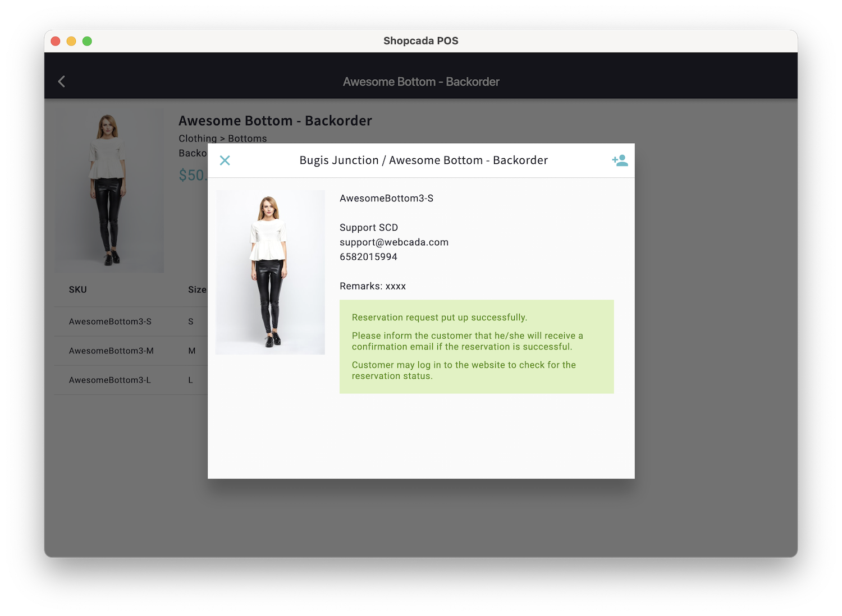Click the AwesomeBottom3-S SKU text in the dialog
This screenshot has width=842, height=616.
point(386,198)
